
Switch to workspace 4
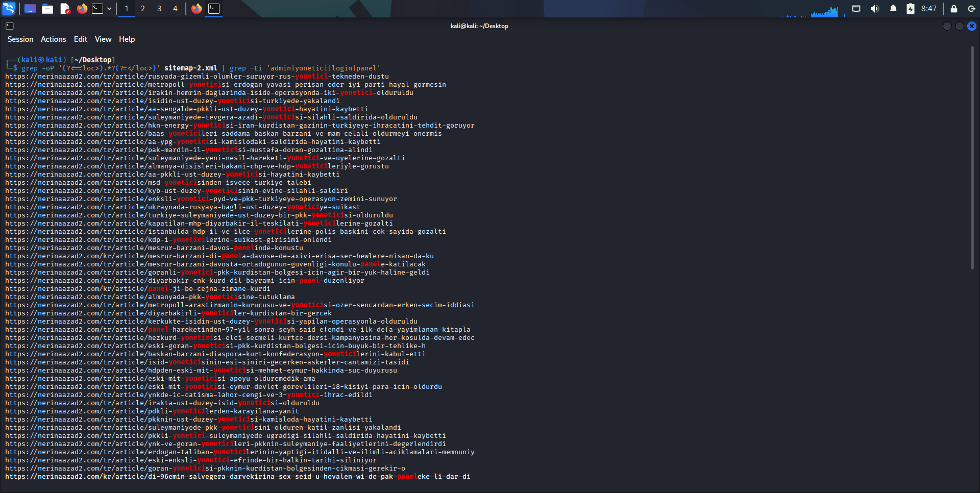click(x=175, y=9)
